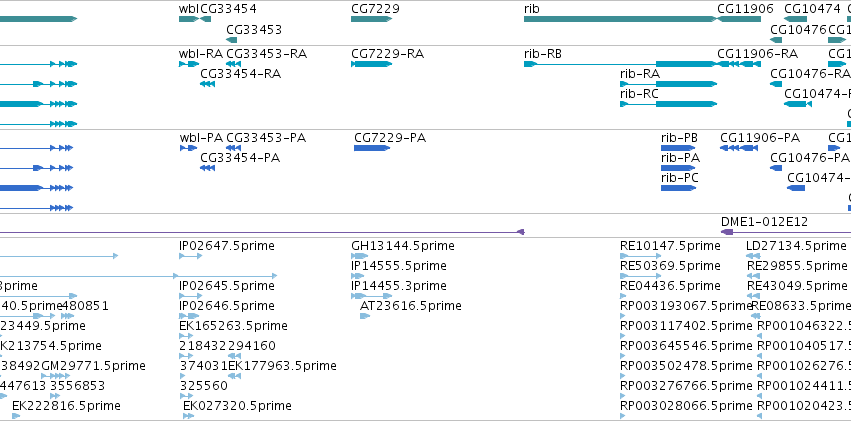Click the CG7229 gene feature
Image resolution: width=851 pixels, height=421 pixels.
coord(371,19)
